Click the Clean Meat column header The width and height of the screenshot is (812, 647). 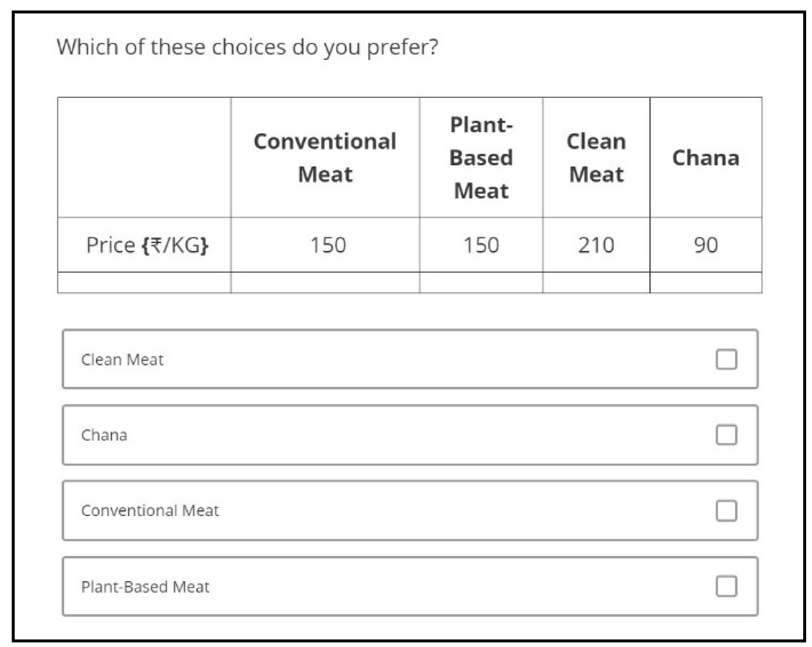596,157
